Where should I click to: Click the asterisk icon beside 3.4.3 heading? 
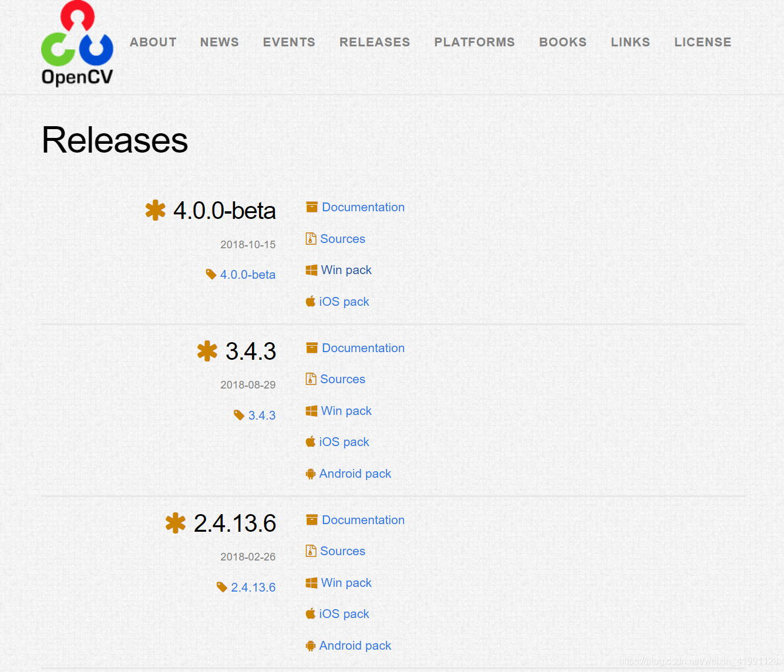(207, 351)
